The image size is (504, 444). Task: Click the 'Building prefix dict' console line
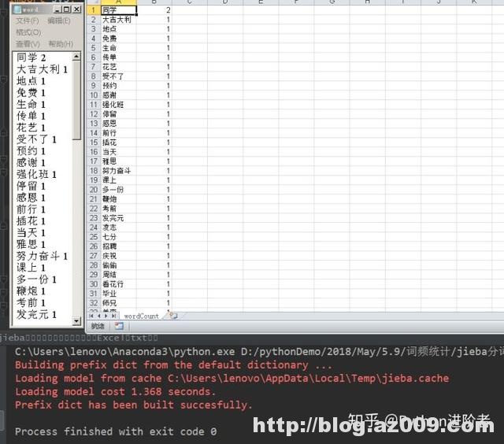click(x=173, y=365)
